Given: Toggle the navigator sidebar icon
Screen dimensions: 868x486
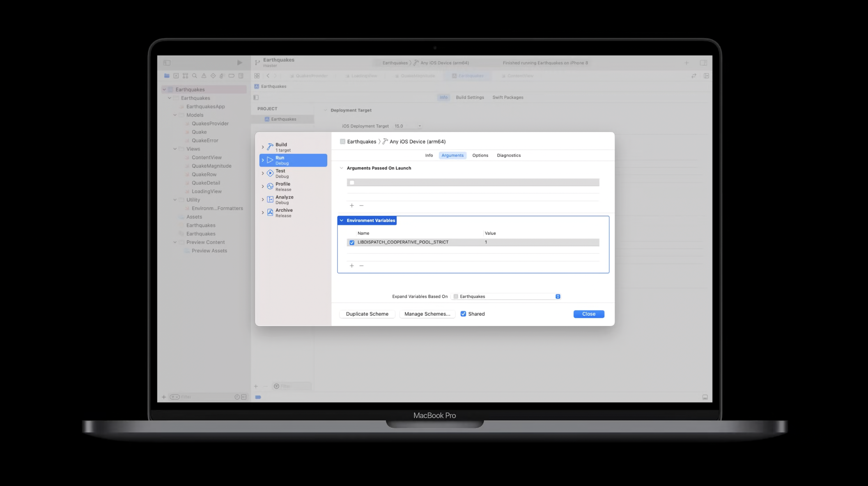Looking at the screenshot, I should [x=167, y=63].
